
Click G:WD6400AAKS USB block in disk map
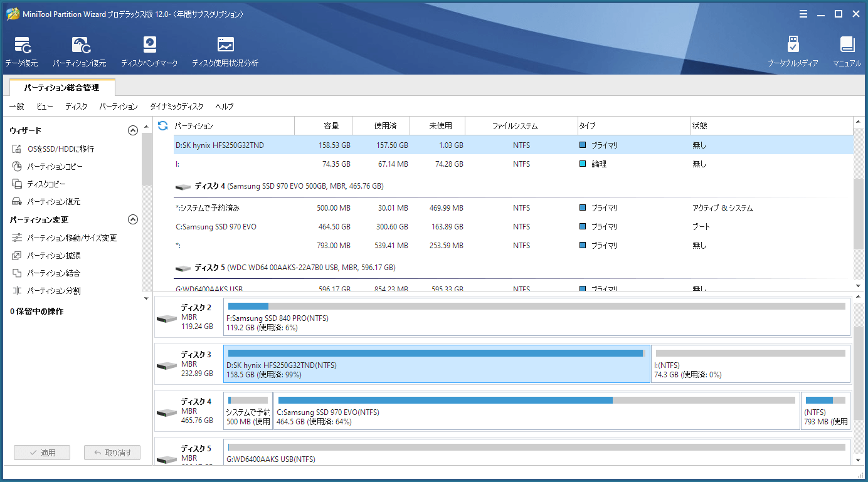click(537, 452)
